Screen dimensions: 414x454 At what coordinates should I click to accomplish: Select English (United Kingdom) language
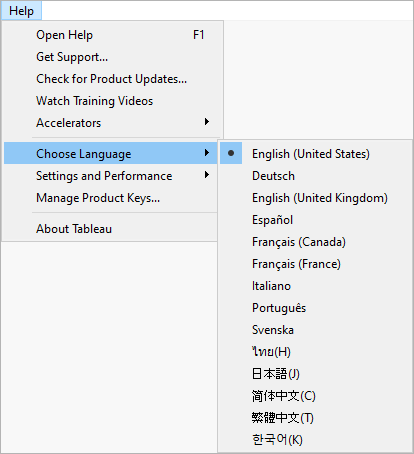pyautogui.click(x=315, y=198)
